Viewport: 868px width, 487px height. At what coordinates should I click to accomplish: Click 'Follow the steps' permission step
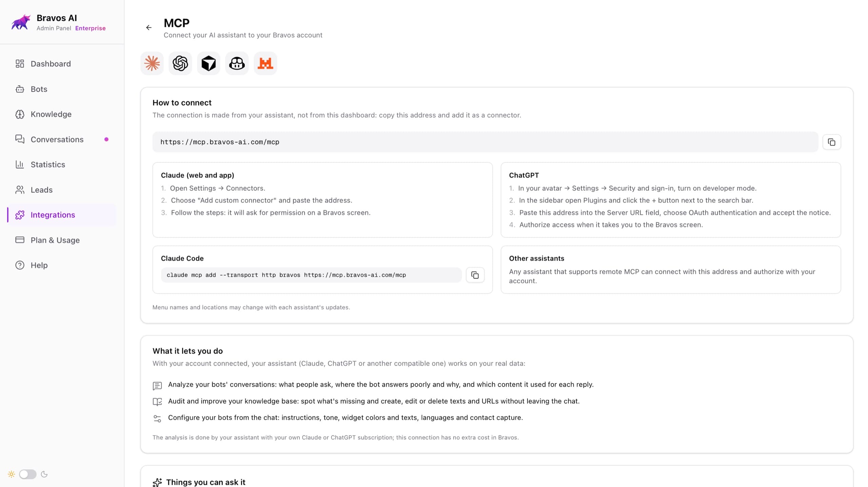[271, 213]
